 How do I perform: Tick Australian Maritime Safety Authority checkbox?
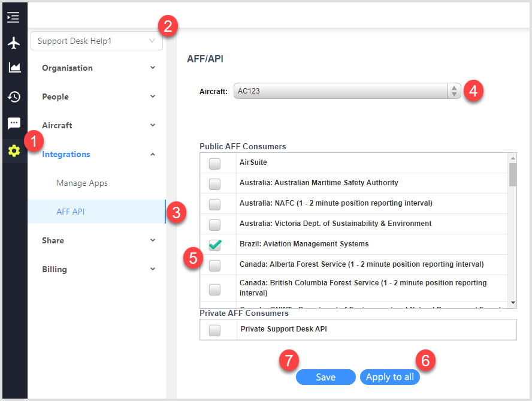[214, 183]
